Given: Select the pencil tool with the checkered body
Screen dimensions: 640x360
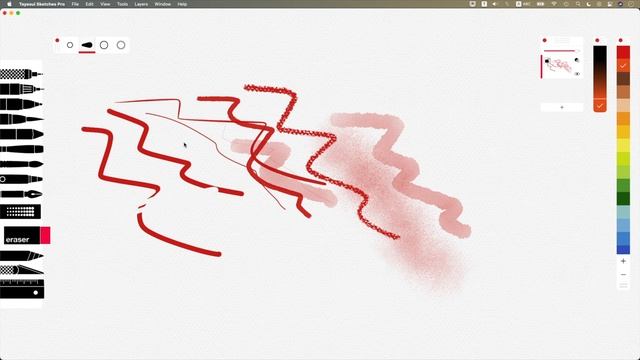Looking at the screenshot, I should (21, 74).
